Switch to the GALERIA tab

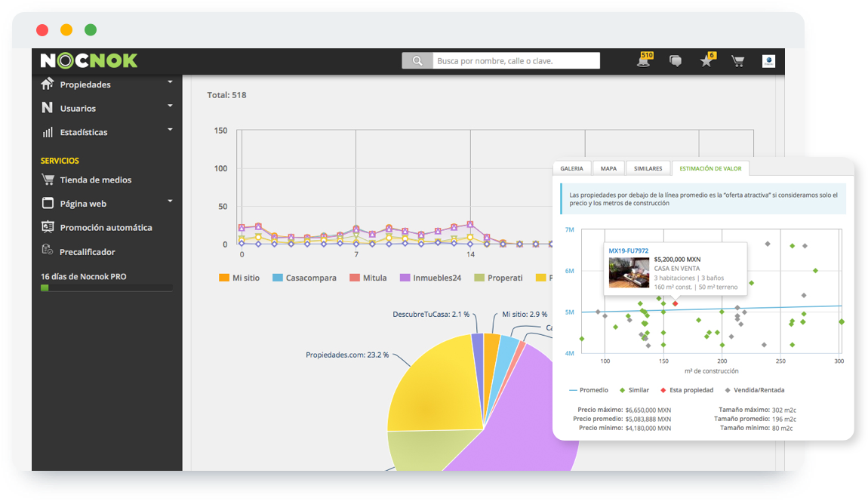[571, 168]
